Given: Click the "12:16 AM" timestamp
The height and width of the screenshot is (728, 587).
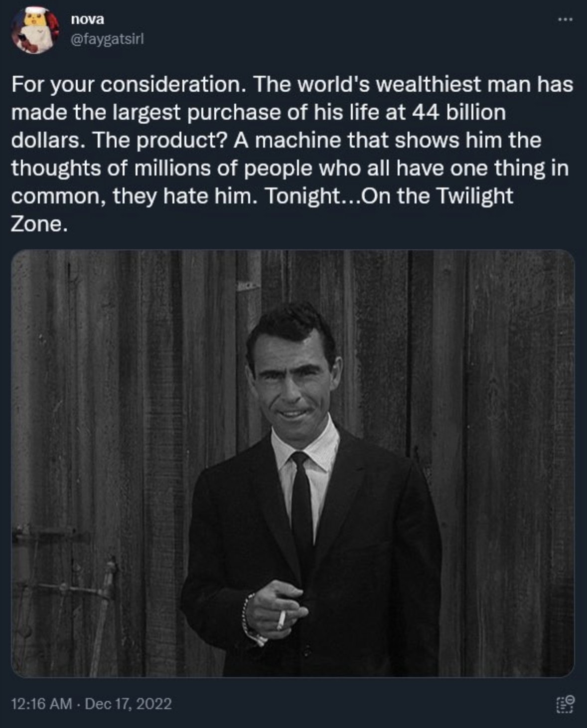Looking at the screenshot, I should [41, 704].
